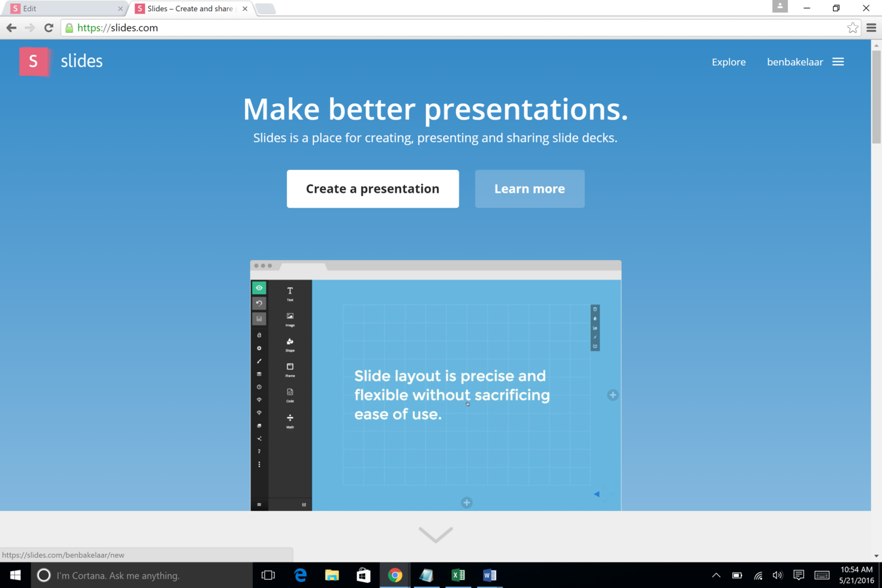Open the Windows Start menu
The image size is (882, 588).
tap(15, 575)
